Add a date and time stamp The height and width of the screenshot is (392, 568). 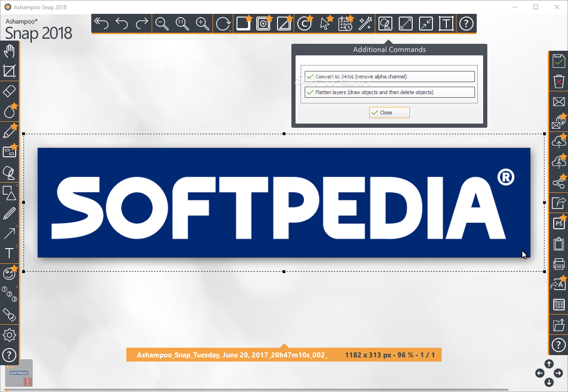(345, 24)
